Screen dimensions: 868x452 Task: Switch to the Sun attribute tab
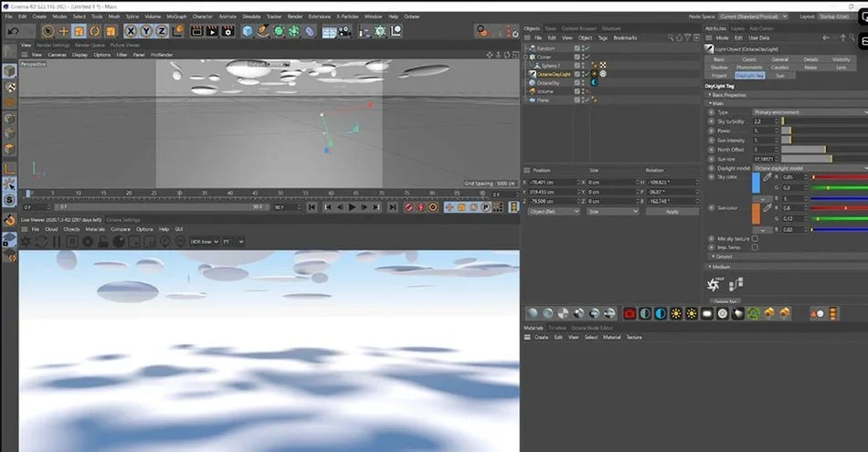pos(779,75)
